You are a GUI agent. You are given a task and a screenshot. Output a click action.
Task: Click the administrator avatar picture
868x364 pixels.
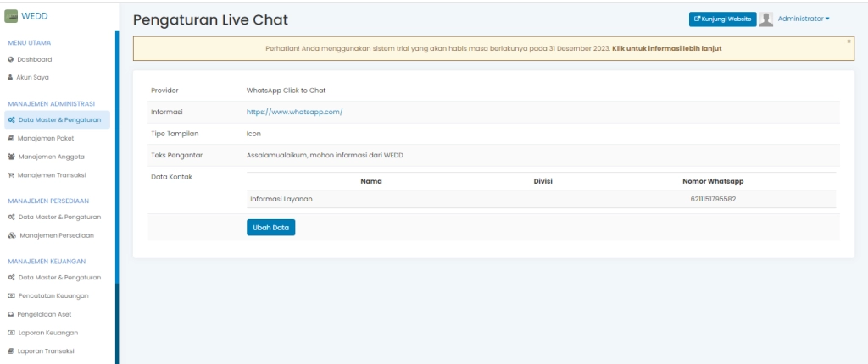click(x=768, y=19)
